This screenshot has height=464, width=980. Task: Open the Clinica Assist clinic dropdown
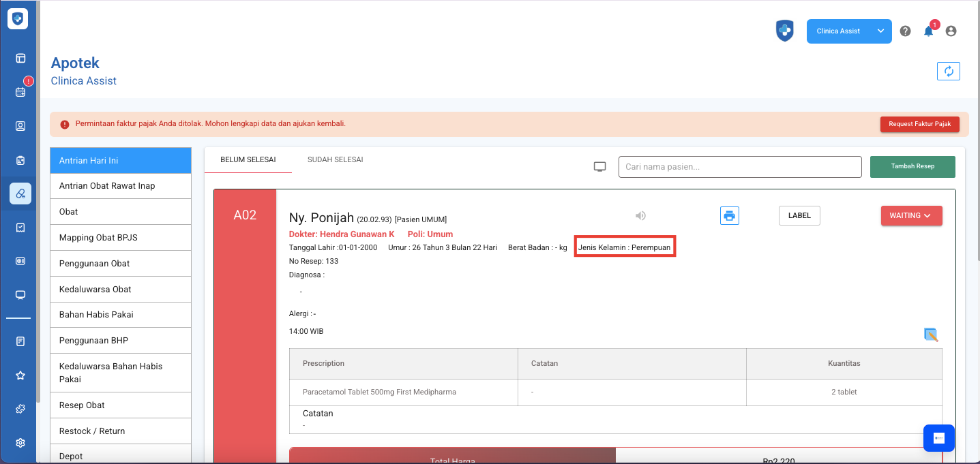849,31
